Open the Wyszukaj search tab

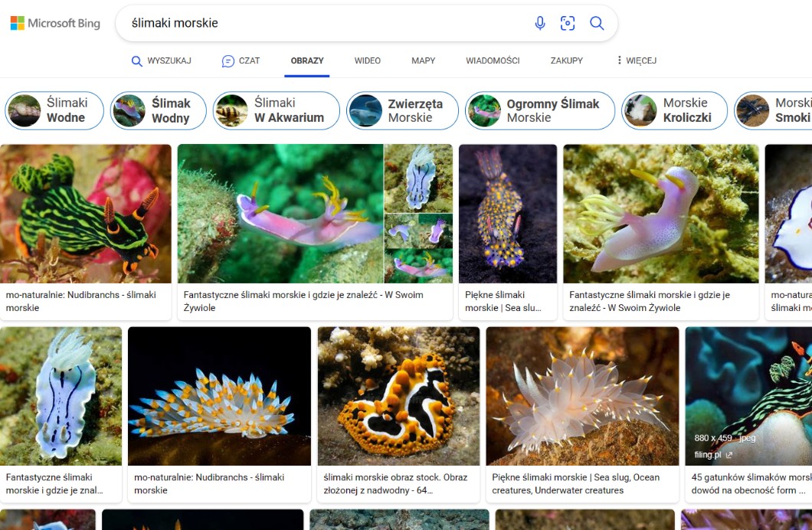tap(161, 61)
